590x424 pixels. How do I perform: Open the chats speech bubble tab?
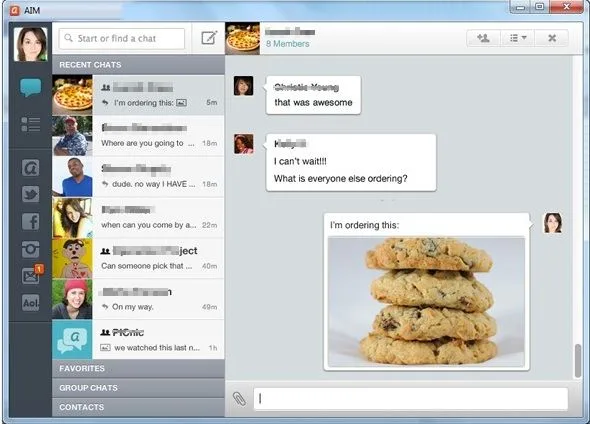coord(30,87)
